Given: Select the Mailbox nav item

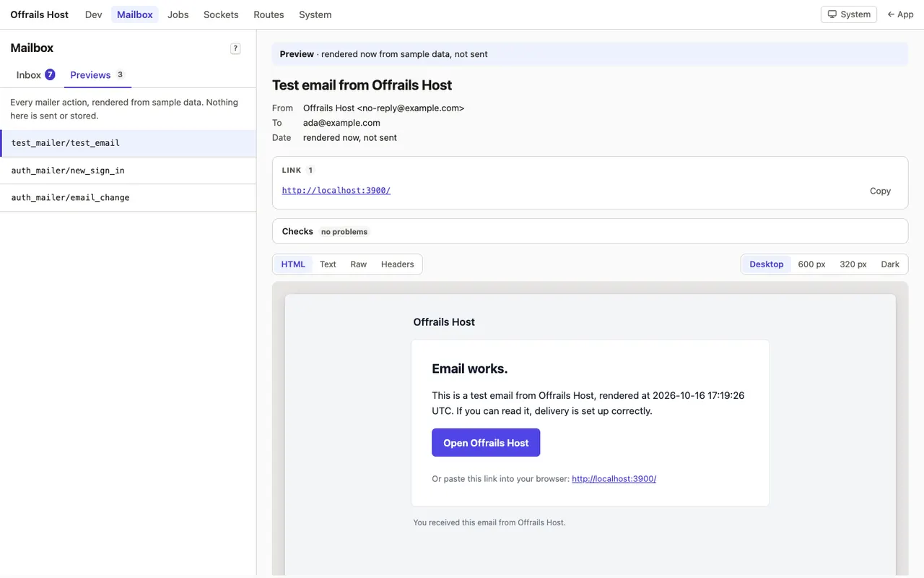Looking at the screenshot, I should (135, 14).
